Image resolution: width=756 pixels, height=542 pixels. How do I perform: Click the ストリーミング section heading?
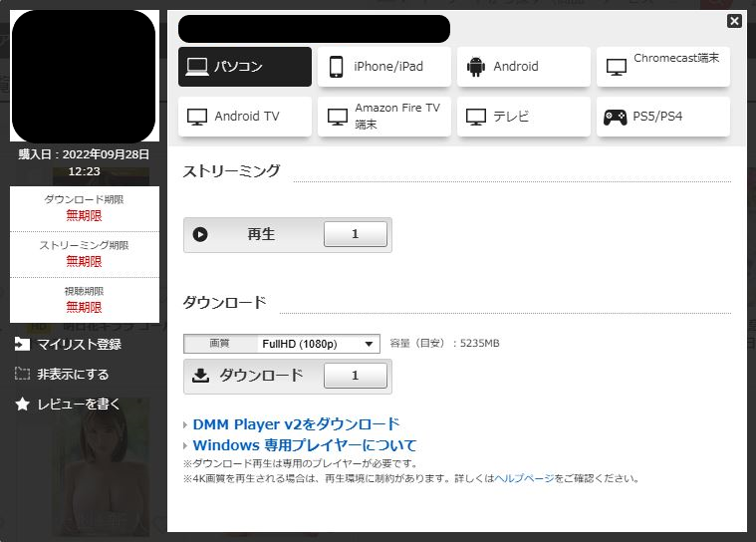click(x=231, y=171)
